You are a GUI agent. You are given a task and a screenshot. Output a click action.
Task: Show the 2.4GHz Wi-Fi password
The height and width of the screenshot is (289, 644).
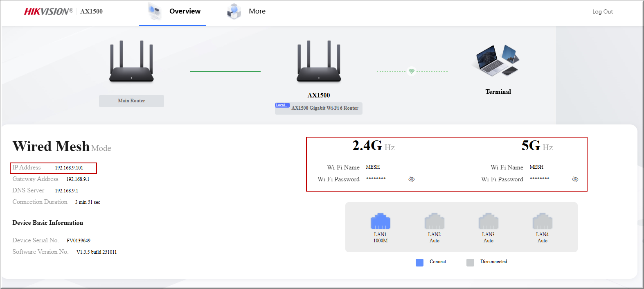pos(412,179)
